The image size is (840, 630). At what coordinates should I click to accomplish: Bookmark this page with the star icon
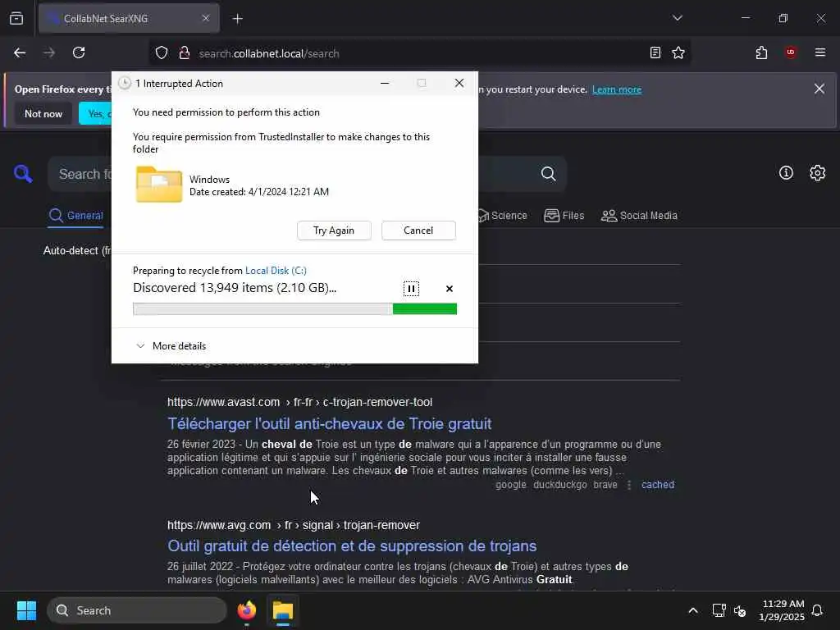[678, 52]
